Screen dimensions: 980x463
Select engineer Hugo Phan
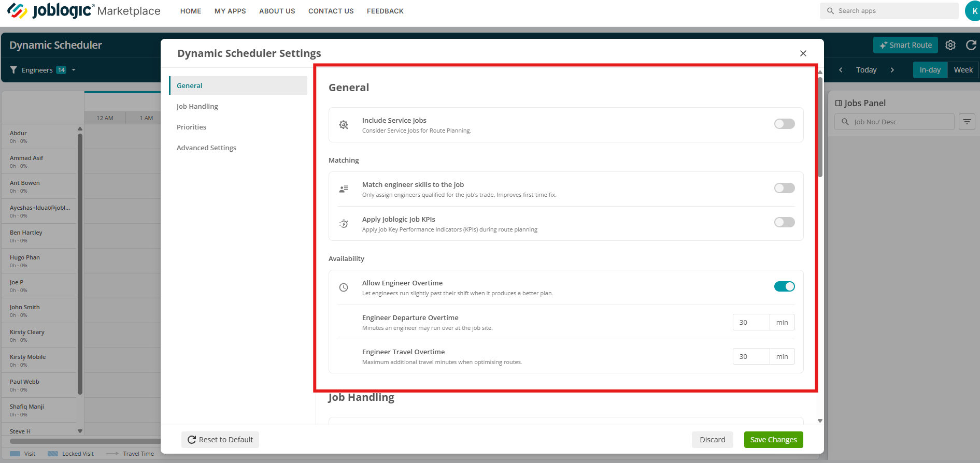pos(39,261)
